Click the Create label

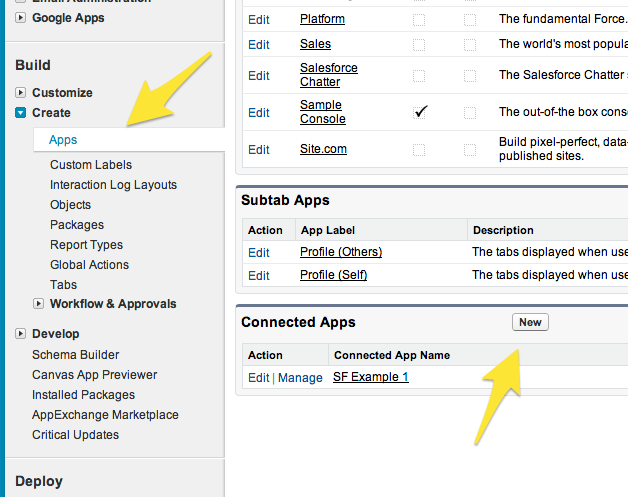51,113
